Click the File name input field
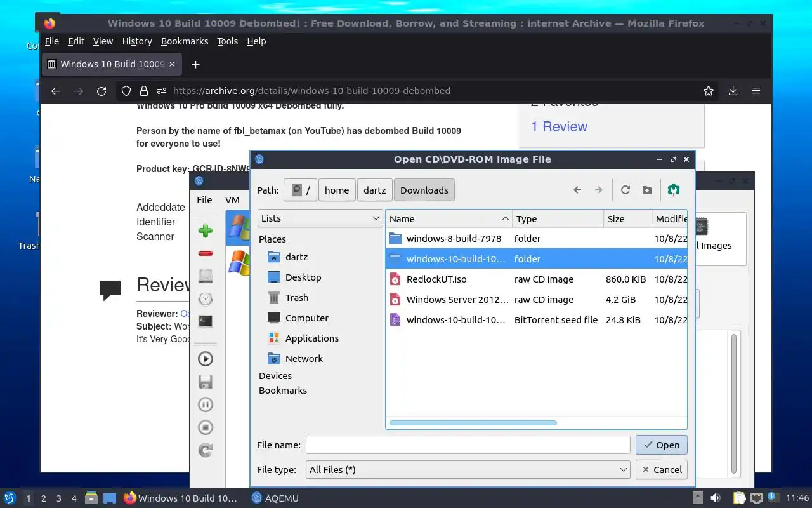Viewport: 812px width, 508px height. point(468,445)
